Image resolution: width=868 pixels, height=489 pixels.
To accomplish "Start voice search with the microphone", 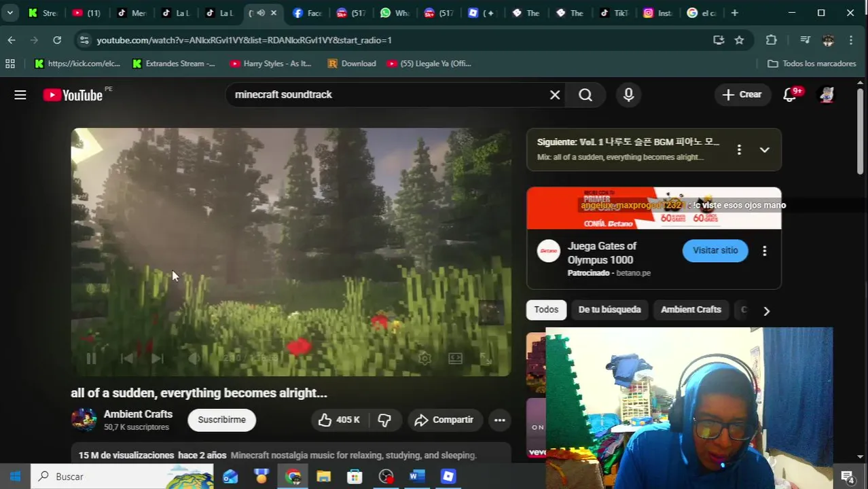I will [629, 95].
